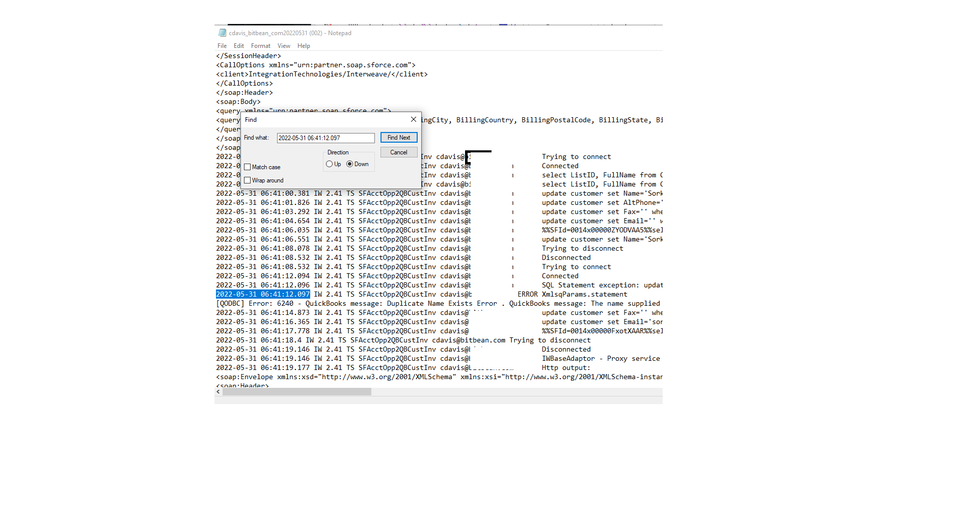Click the 'Trying to connect' text at 06:41:08.532
Screen dimensions: 980x530
577,267
